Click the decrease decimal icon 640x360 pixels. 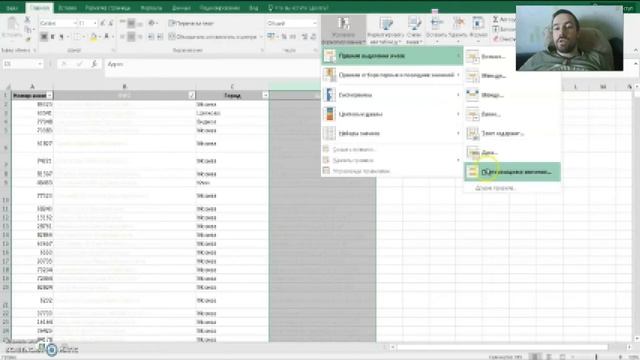[x=313, y=37]
